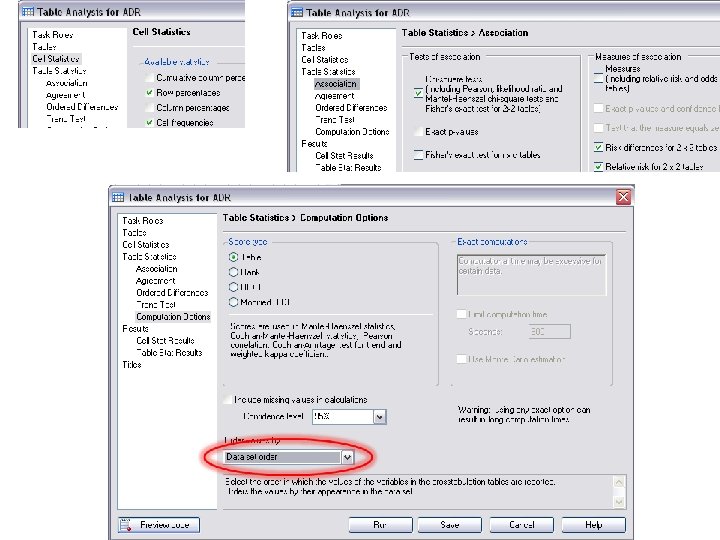This screenshot has height=540, width=720.
Task: Select Table Statistics in the top-left dialog
Action: (x=59, y=71)
